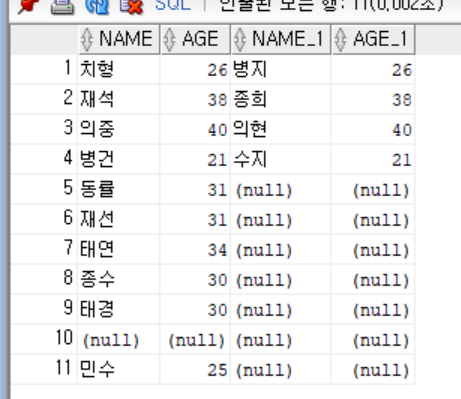
Task: Select the (null) NAME_1 cell in 민수 row
Action: point(281,369)
